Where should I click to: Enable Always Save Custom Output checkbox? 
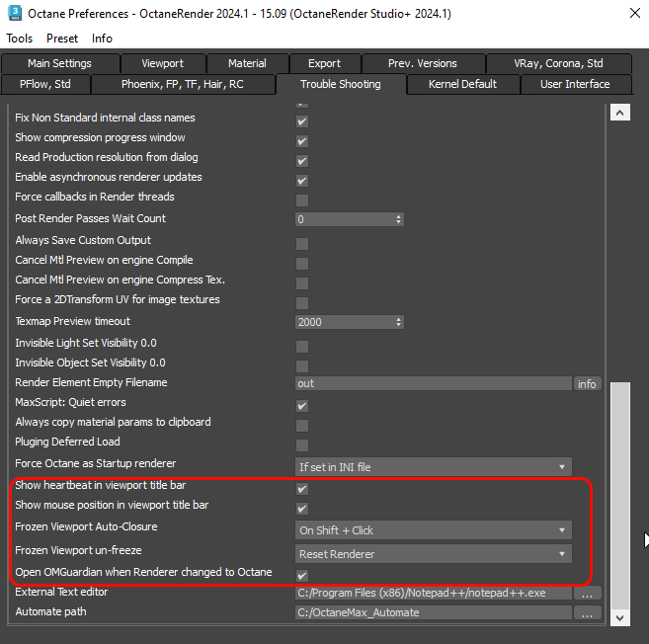pyautogui.click(x=302, y=243)
